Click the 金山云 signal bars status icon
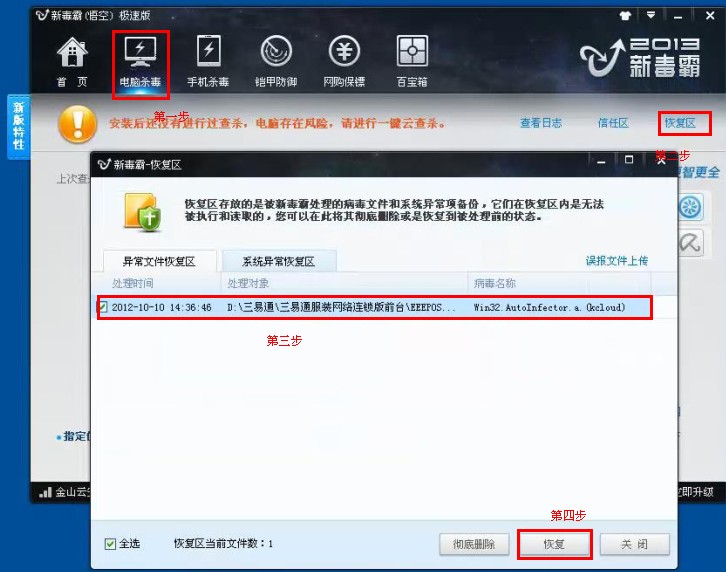This screenshot has width=726, height=572. pos(45,492)
